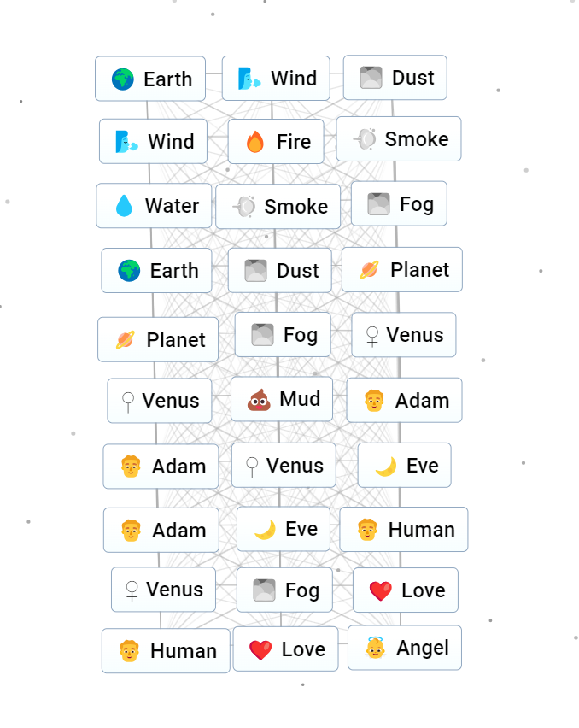Select the Fog tile right of Smoke
The image size is (579, 728).
pos(398,204)
